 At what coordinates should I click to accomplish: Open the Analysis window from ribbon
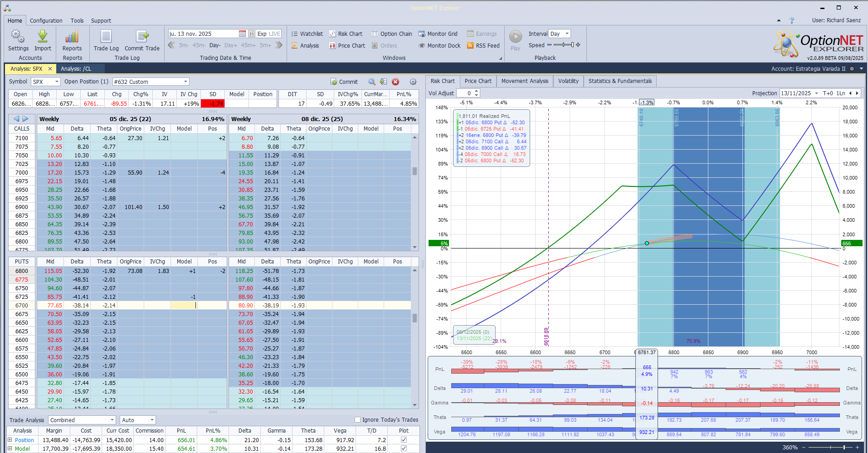(305, 45)
